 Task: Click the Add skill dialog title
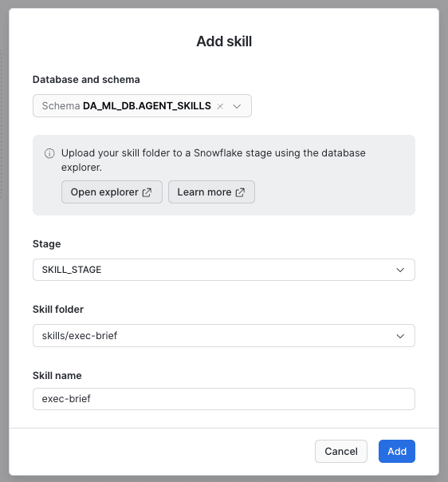click(224, 41)
